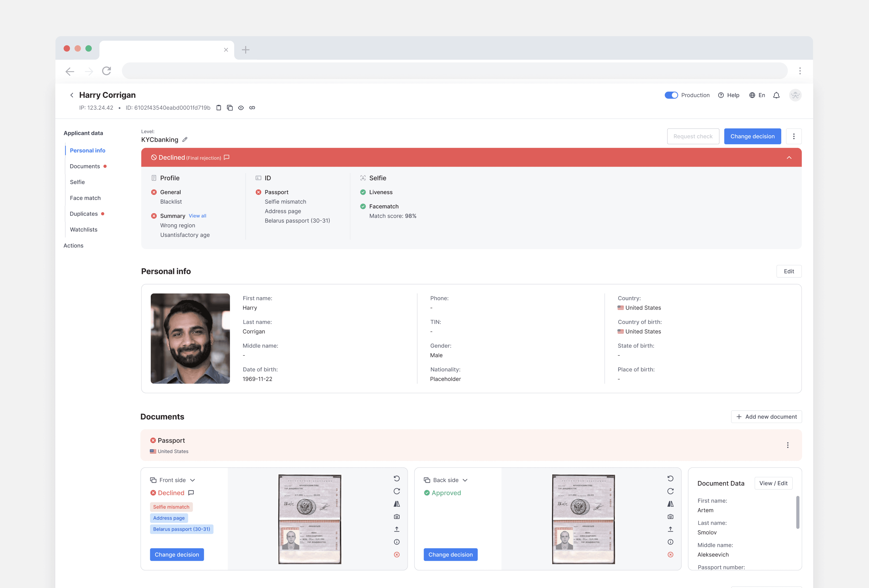Rotate back side image clockwise

(x=671, y=491)
